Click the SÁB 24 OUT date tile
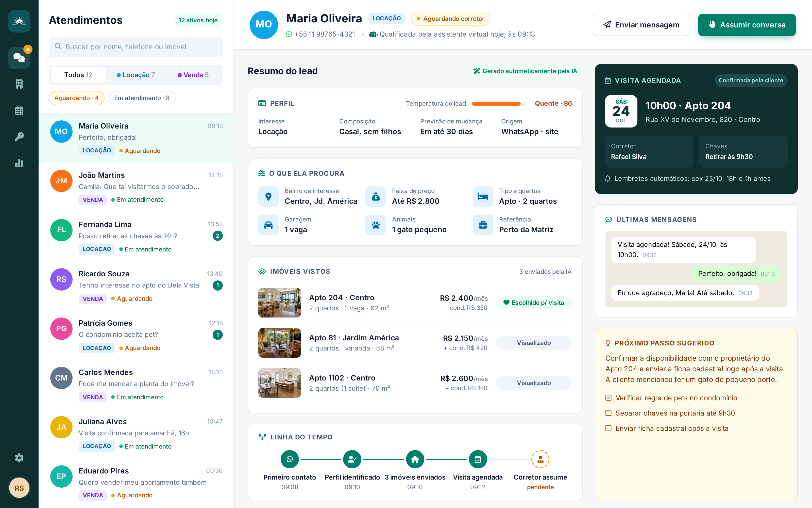 click(x=621, y=111)
